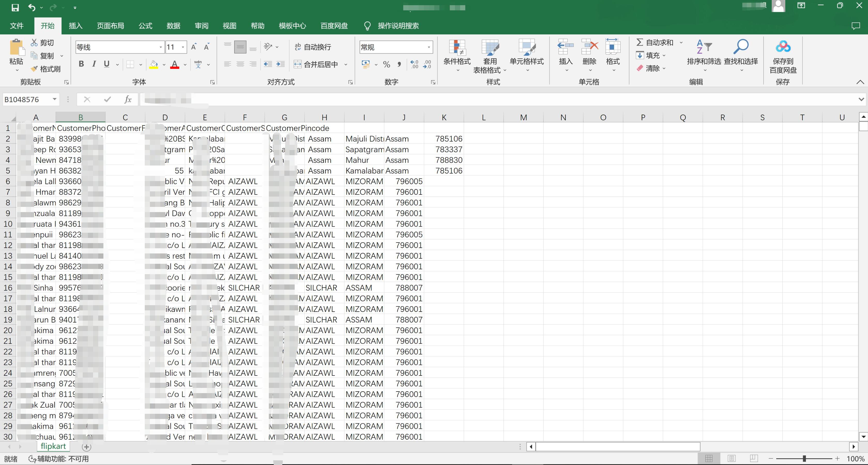Screen dimensions: 868x465
Task: Click the accounting number format icon
Action: pyautogui.click(x=366, y=64)
